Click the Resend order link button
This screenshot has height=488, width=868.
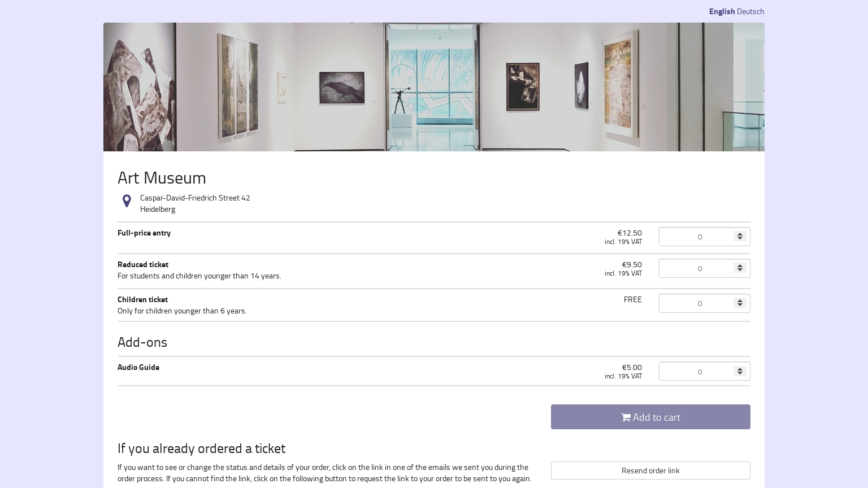pyautogui.click(x=650, y=470)
